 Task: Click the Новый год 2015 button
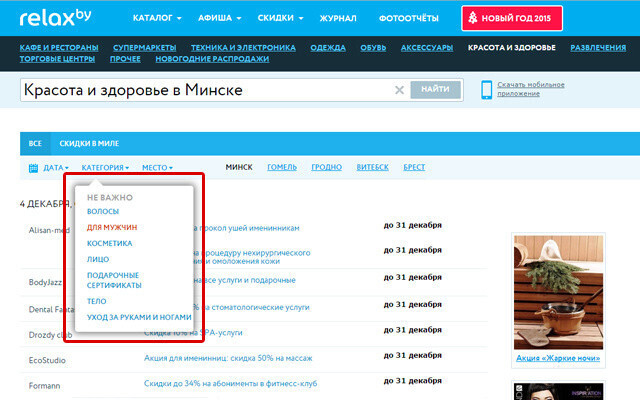511,18
